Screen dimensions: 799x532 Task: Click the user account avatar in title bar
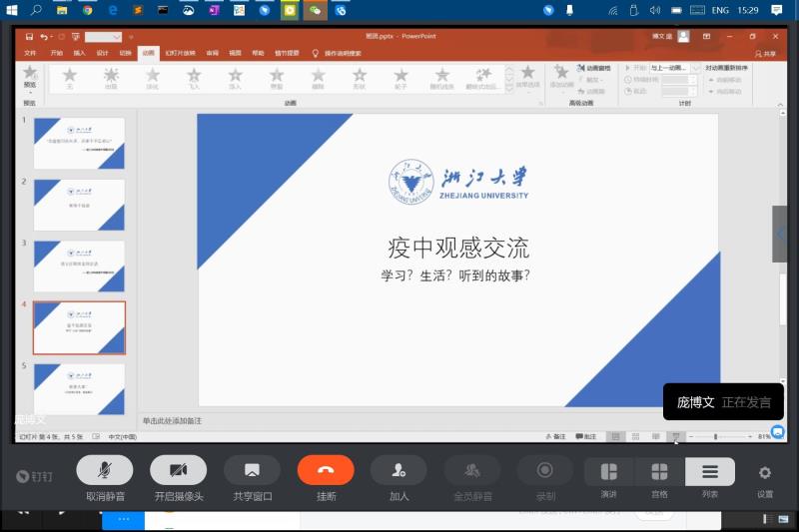[x=684, y=36]
